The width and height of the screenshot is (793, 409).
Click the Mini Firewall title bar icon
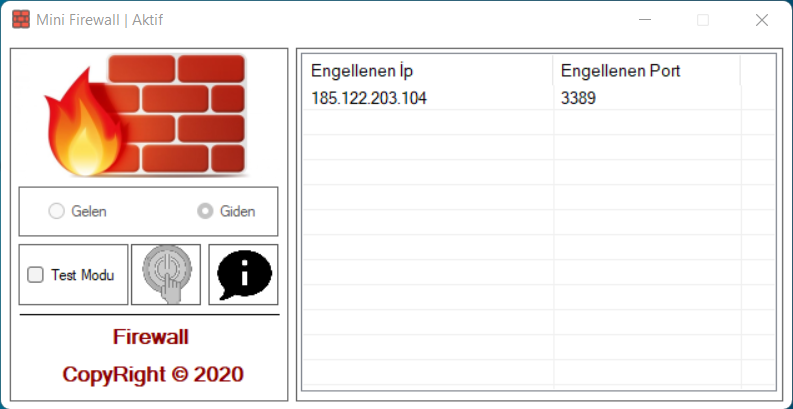(21, 20)
